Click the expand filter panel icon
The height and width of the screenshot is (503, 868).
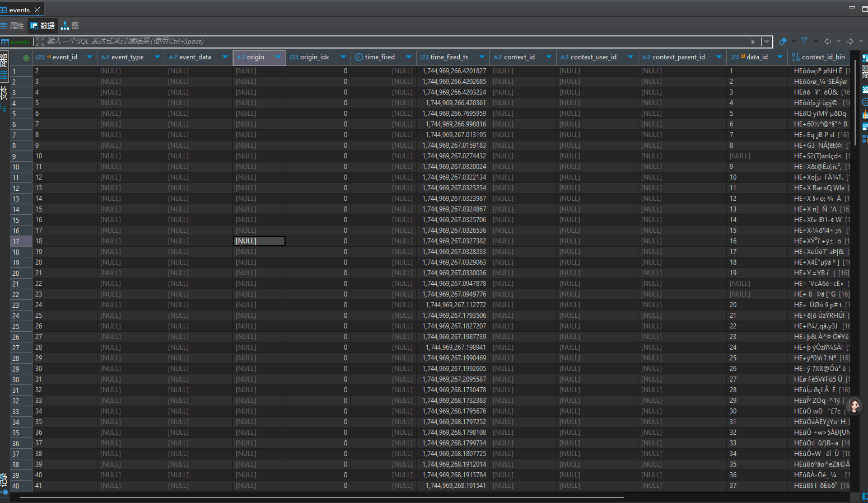[x=39, y=41]
